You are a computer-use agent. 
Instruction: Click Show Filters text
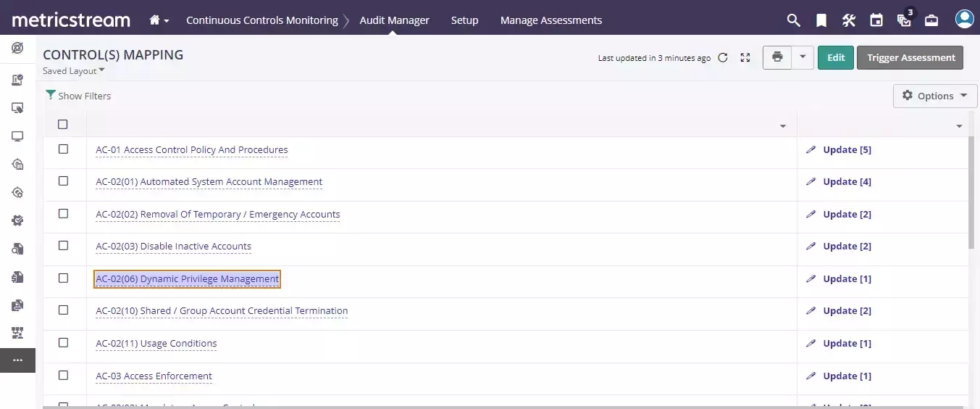pos(85,96)
